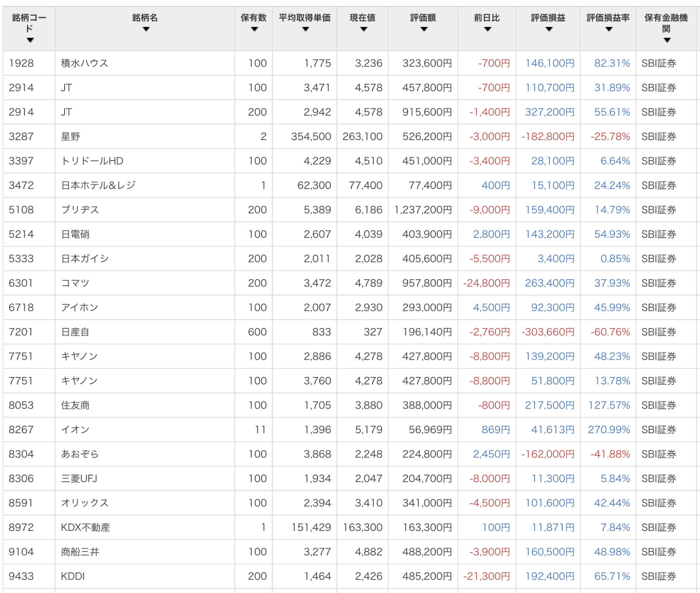Expand the 保有金融機関 column sort arrow
The width and height of the screenshot is (700, 593).
[667, 40]
